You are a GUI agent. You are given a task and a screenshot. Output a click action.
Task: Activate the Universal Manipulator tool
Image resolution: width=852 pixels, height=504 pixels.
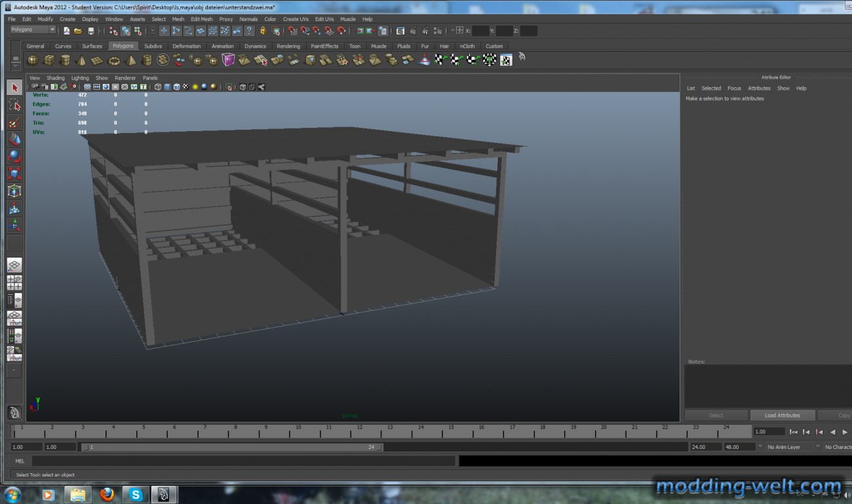click(x=14, y=191)
